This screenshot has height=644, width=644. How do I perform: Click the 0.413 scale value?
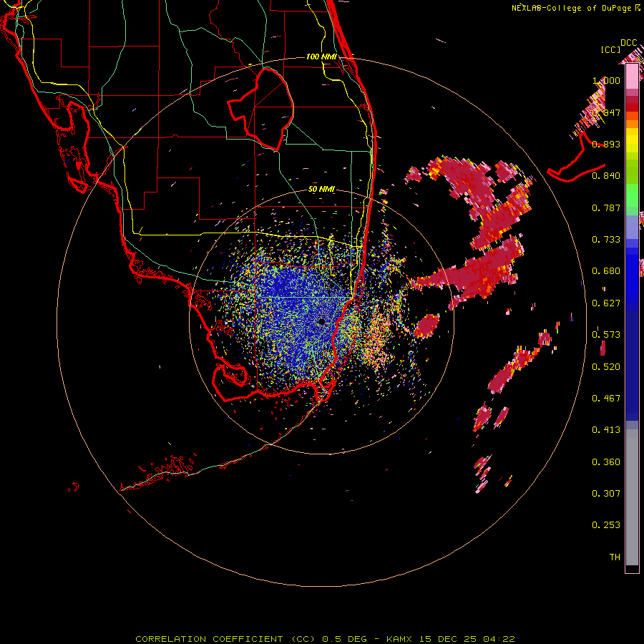[606, 430]
